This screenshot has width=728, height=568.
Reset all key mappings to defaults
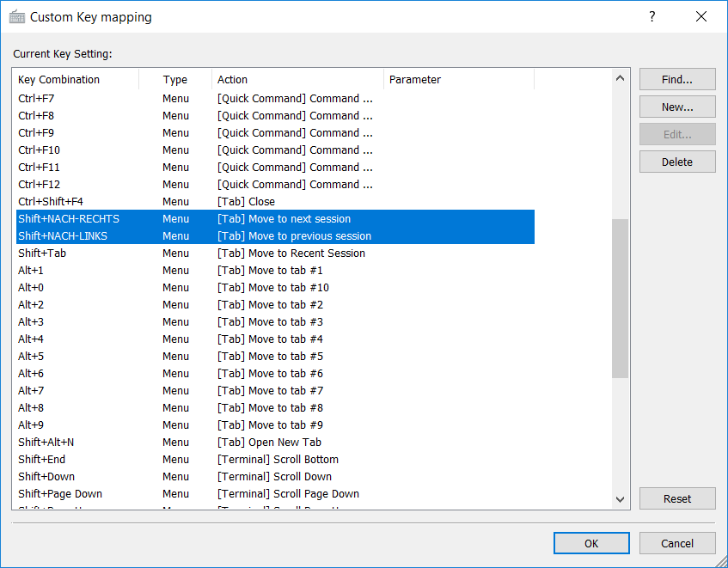point(676,498)
